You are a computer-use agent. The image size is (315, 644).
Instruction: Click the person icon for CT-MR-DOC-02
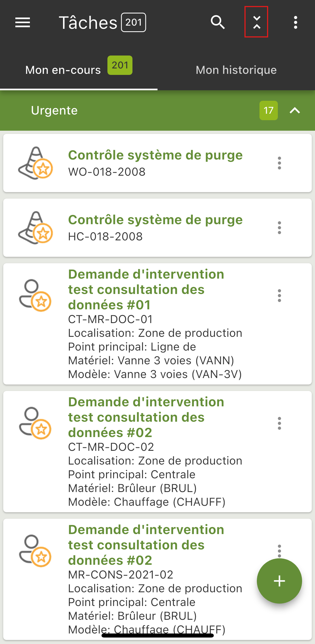pyautogui.click(x=35, y=423)
